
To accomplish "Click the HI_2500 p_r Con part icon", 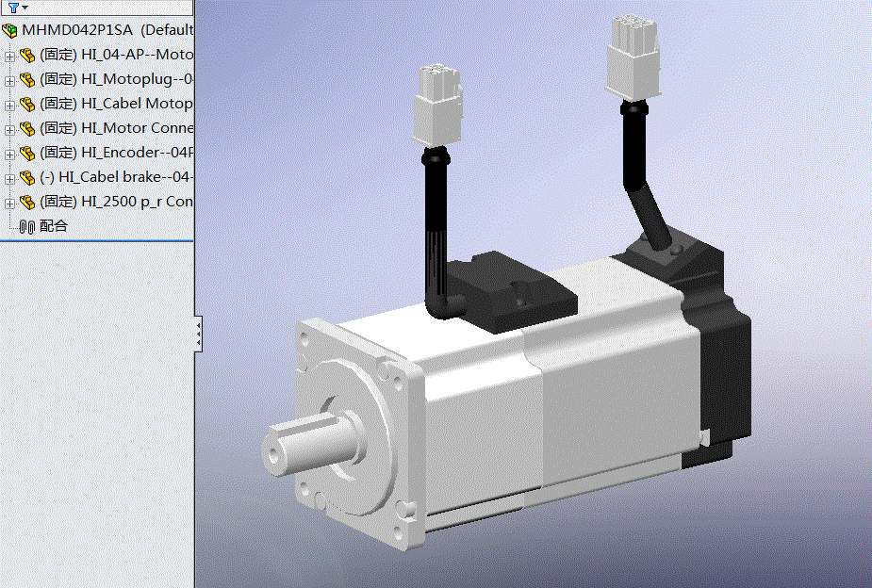I will point(27,202).
